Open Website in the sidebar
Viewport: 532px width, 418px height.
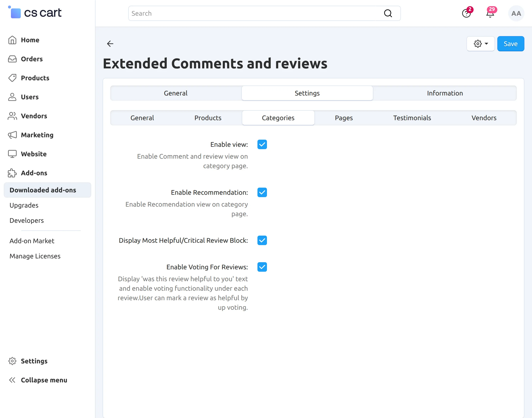33,154
